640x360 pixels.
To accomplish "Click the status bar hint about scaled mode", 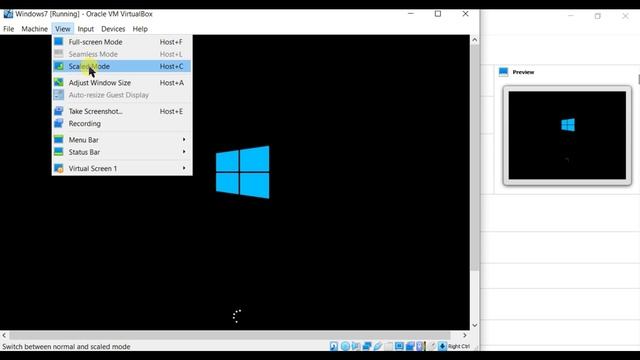I will 66,347.
